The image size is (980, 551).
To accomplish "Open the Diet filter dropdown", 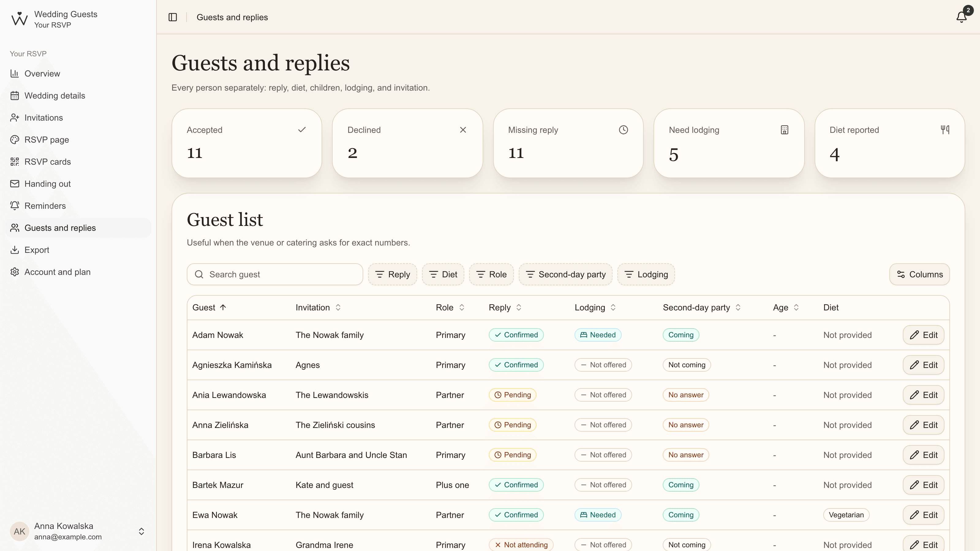I will [x=443, y=274].
